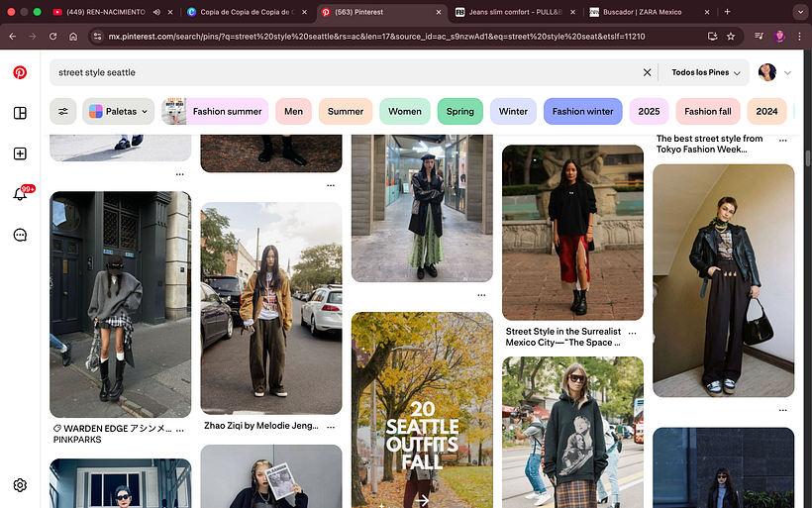Open messages chat bubble icon
The height and width of the screenshot is (508, 812).
[20, 235]
